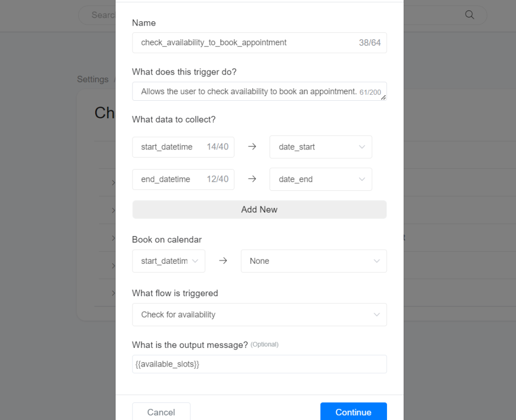Click the output message field with {{available_slots}}
This screenshot has height=420, width=516.
click(x=259, y=364)
